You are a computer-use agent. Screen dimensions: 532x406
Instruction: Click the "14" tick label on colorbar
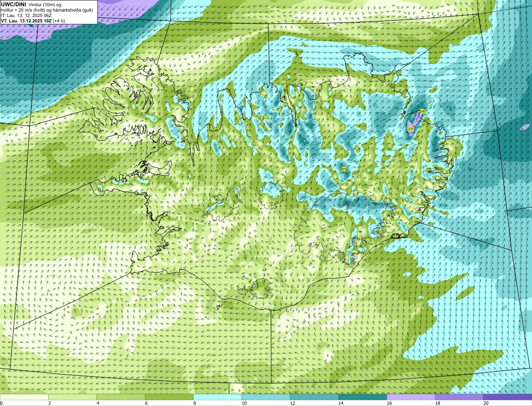(x=340, y=403)
